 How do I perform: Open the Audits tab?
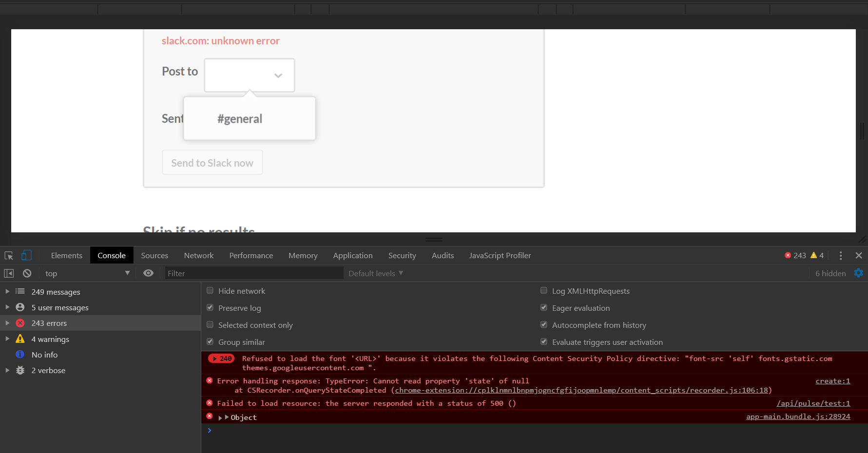click(x=443, y=255)
